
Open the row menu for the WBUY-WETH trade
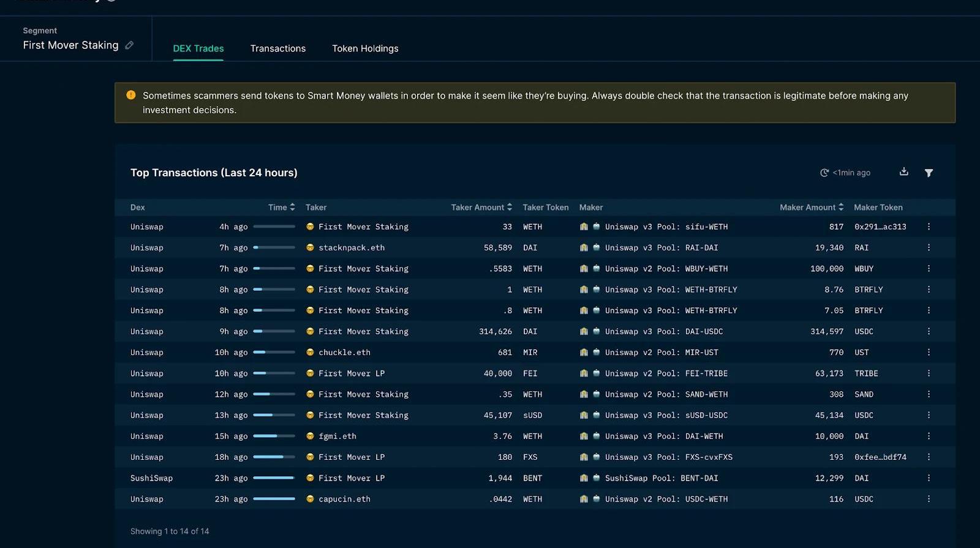click(x=929, y=268)
